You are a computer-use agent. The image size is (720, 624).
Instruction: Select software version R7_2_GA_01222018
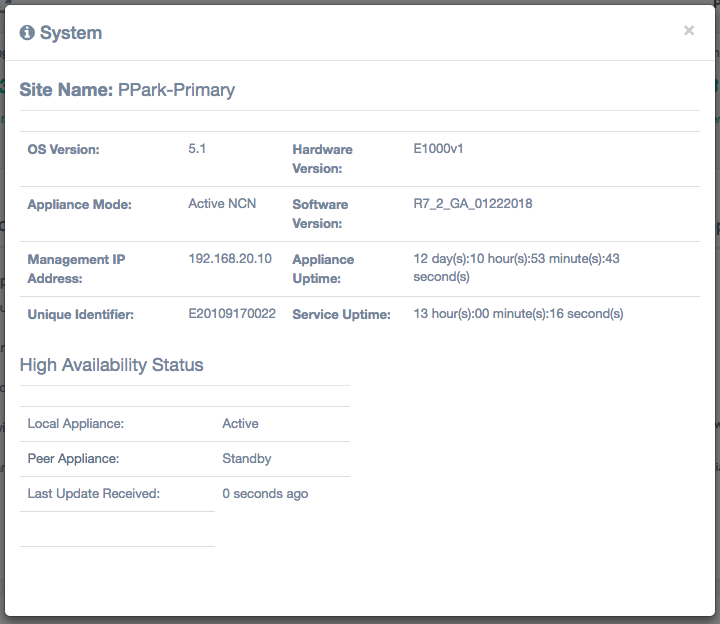point(473,204)
